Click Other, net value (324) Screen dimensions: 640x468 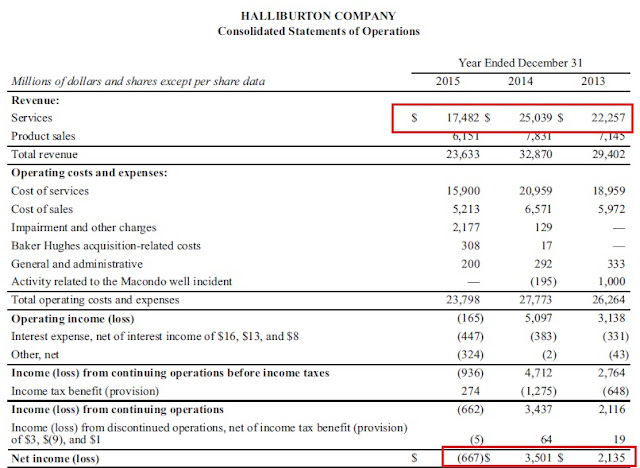[471, 355]
